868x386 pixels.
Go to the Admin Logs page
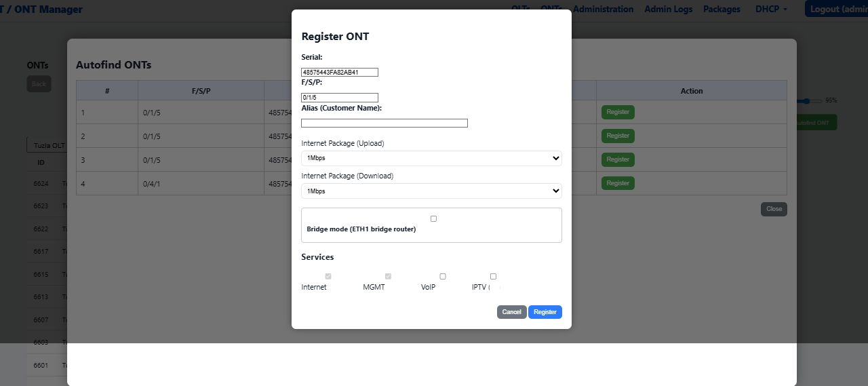coord(668,9)
